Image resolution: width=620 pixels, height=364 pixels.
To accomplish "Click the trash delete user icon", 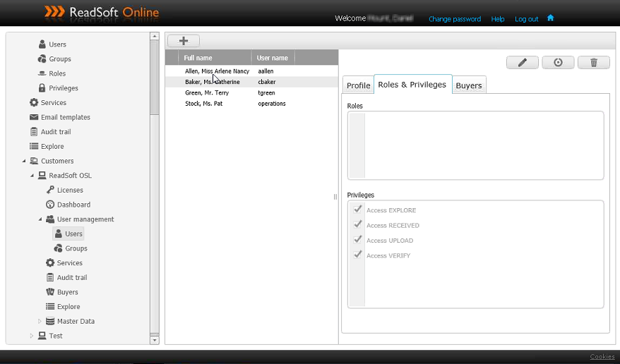I will (x=594, y=63).
